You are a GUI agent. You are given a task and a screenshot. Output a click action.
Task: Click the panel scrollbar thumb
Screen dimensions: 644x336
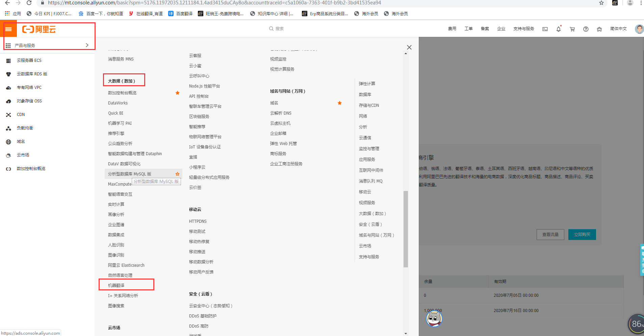(x=406, y=229)
